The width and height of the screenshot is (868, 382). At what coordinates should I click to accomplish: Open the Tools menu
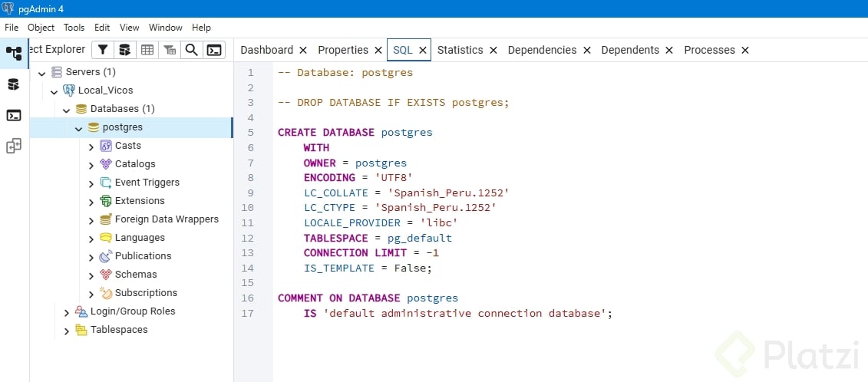tap(74, 28)
